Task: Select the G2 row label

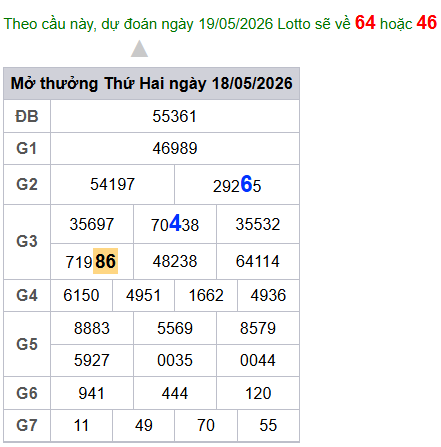Action: tap(27, 184)
